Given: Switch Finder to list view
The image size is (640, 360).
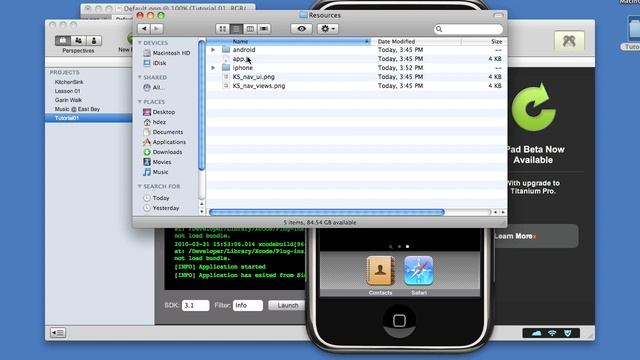Looking at the screenshot, I should click(236, 29).
